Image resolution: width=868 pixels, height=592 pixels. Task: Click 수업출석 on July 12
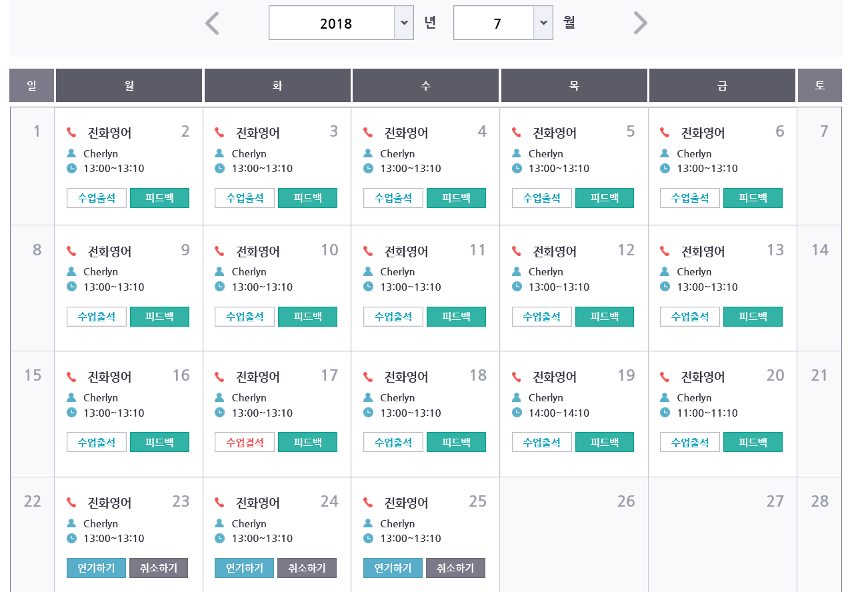pos(541,317)
